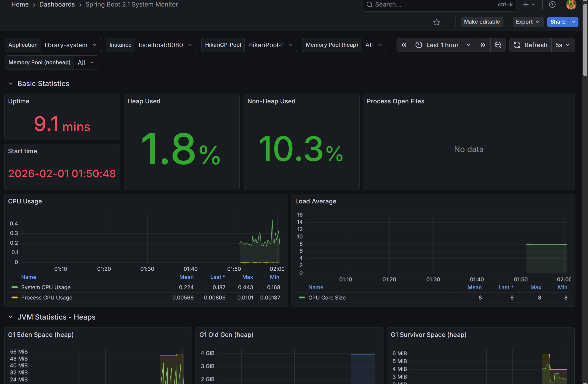
Task: Collapse the Basic Statistics row
Action: coord(11,84)
